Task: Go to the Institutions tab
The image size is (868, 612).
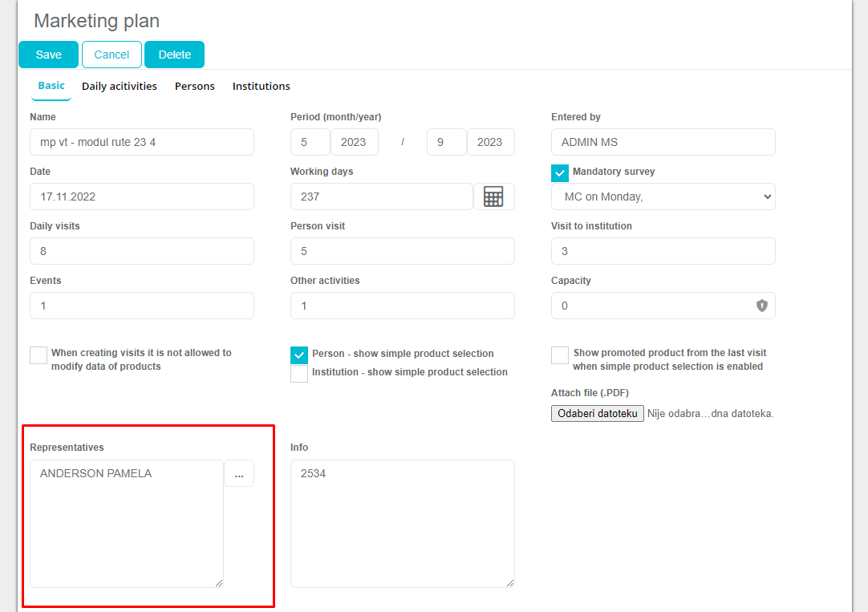Action: coord(262,86)
